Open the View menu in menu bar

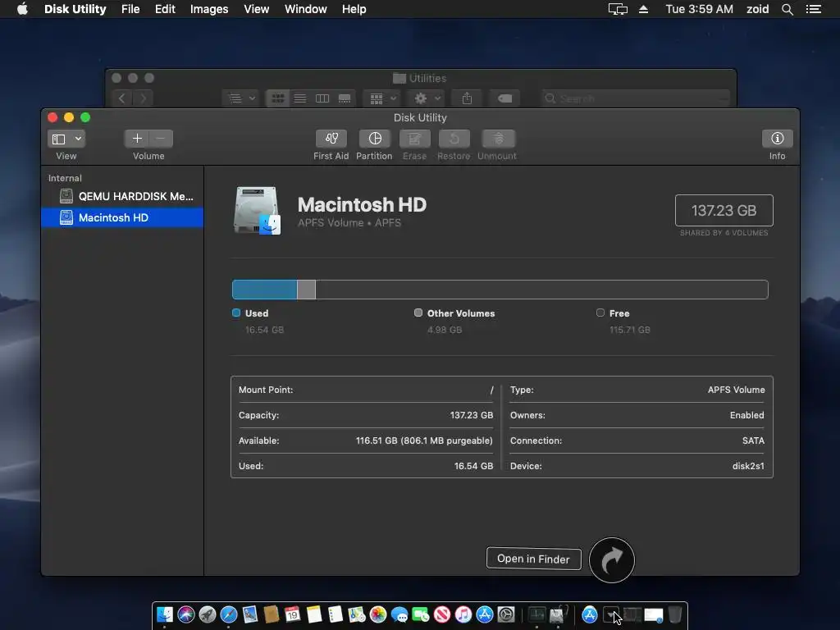pos(256,9)
